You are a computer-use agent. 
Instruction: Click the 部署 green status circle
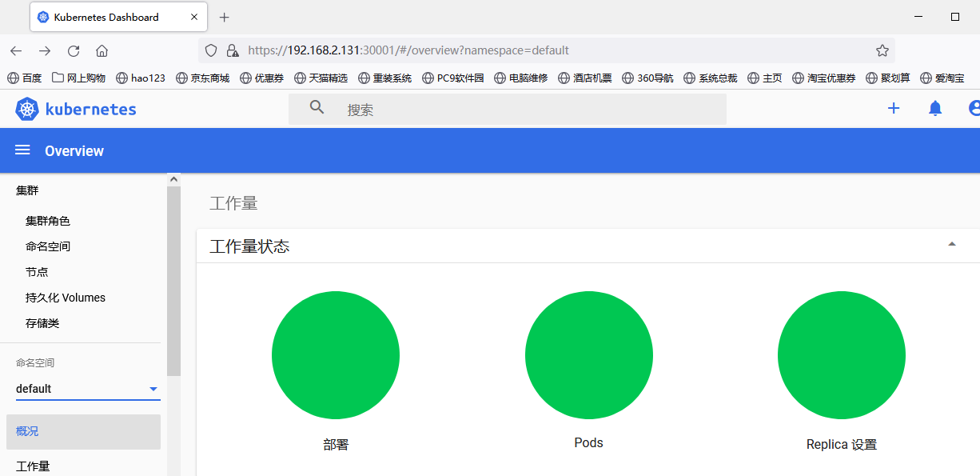(336, 355)
